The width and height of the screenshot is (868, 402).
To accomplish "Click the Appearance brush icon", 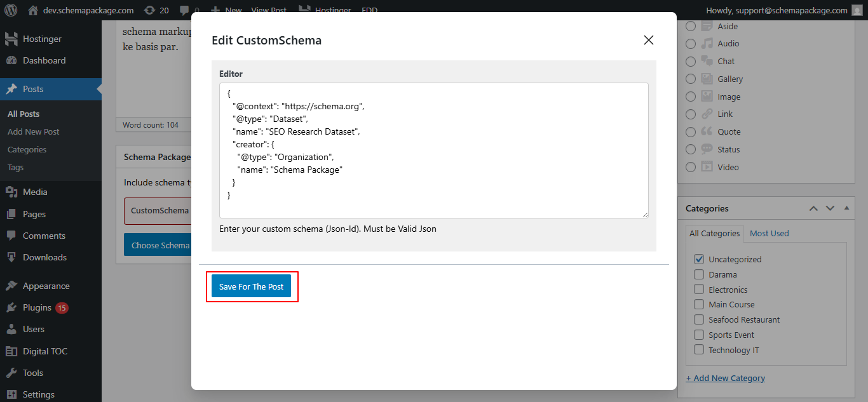I will tap(11, 286).
